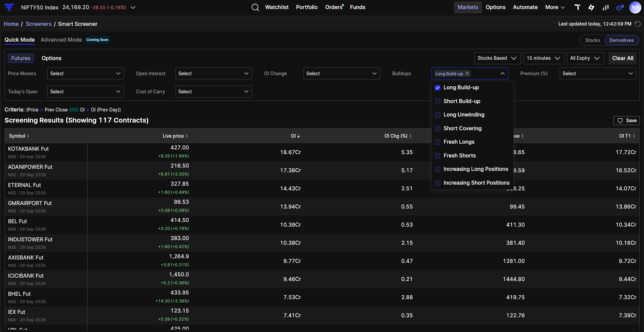The image size is (644, 332).
Task: Uncheck the Long Build-up checkbox
Action: click(438, 88)
